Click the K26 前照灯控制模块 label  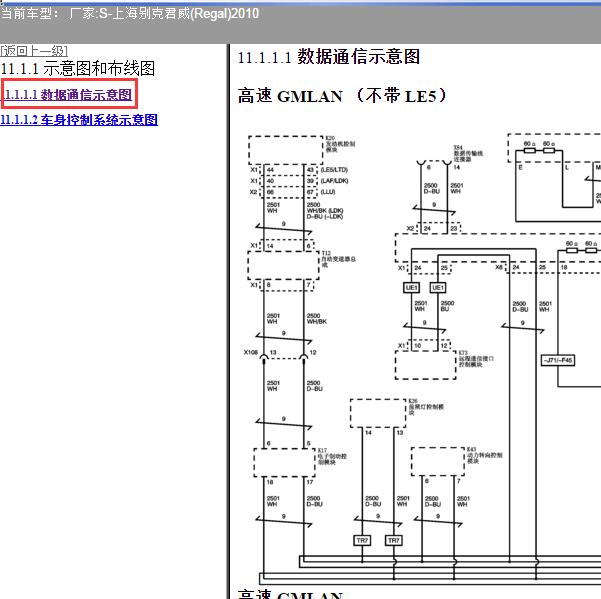click(426, 407)
